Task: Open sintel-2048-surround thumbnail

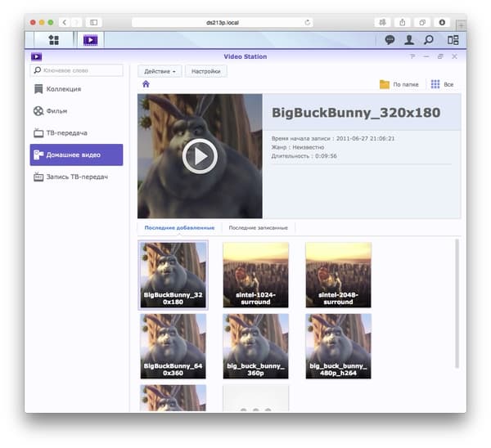Action: [x=338, y=275]
